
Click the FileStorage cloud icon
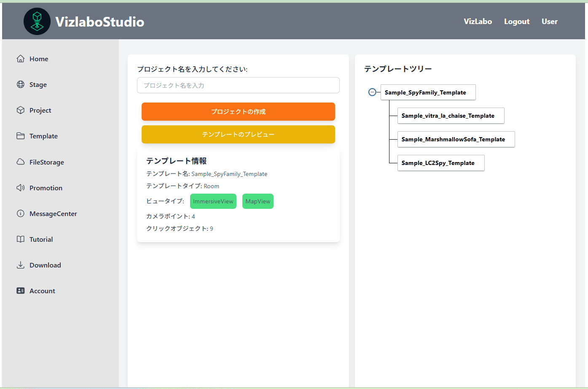(20, 162)
